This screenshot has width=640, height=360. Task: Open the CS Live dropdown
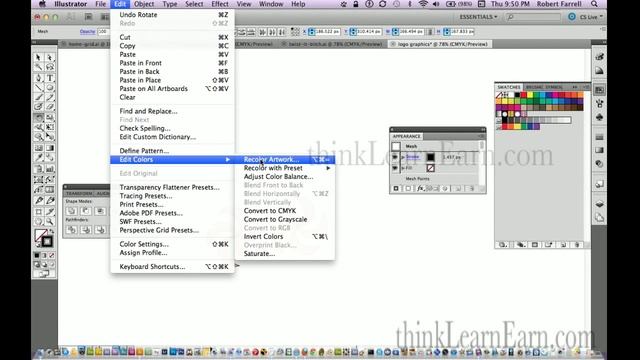point(591,17)
